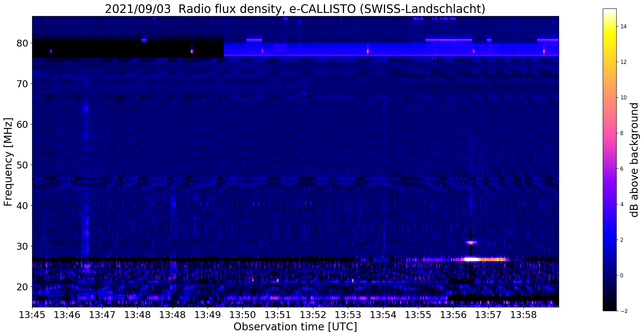
Task: Click the orange spot near 31 MHz
Action: (x=471, y=242)
